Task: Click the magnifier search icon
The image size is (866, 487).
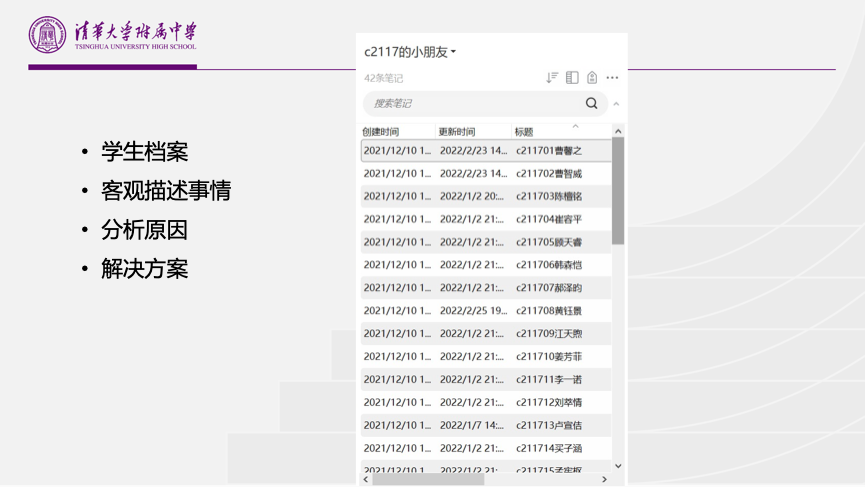Action: pyautogui.click(x=591, y=103)
